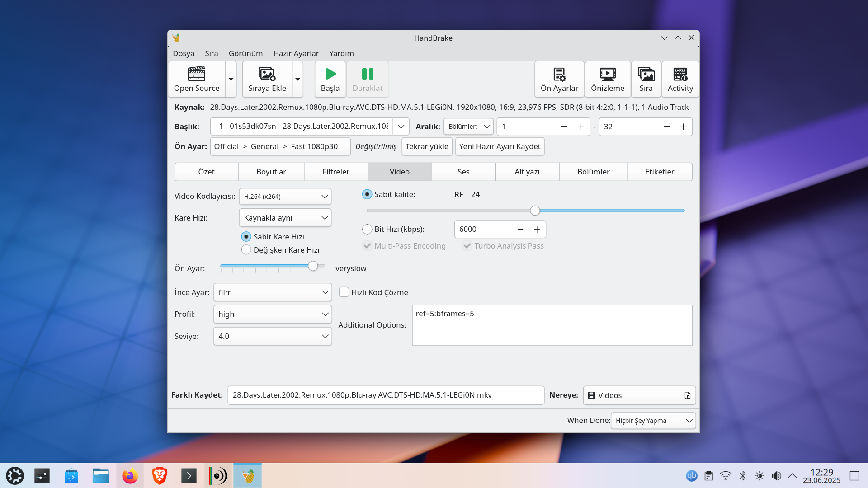Open the Profil high dropdown

pos(273,314)
